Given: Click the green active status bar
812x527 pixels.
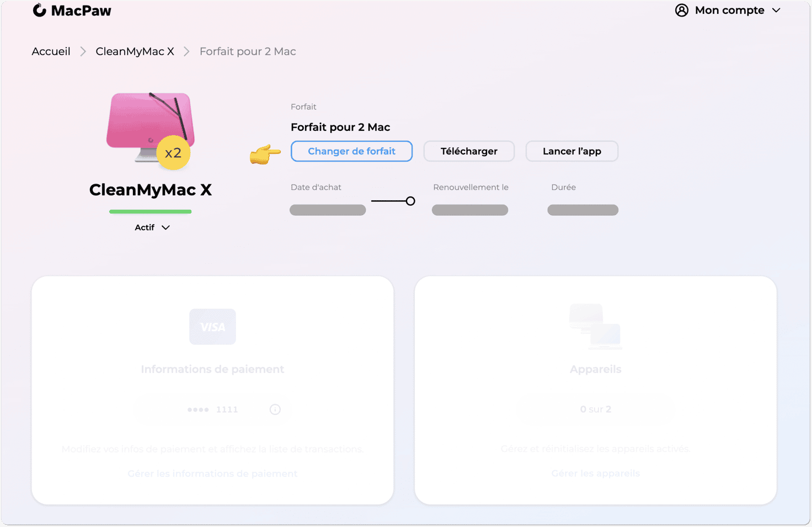Looking at the screenshot, I should coord(150,211).
